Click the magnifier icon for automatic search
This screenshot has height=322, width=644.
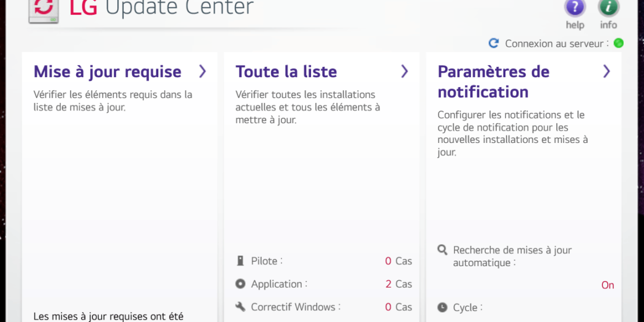point(442,250)
